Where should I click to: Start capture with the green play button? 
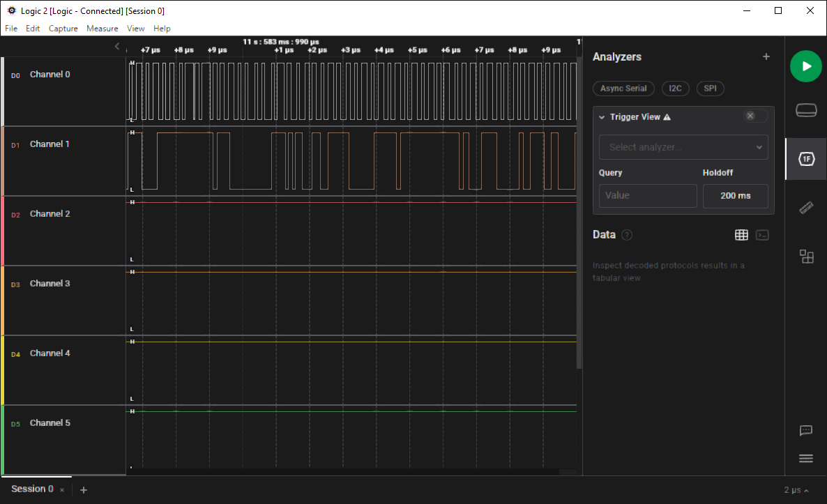click(805, 66)
